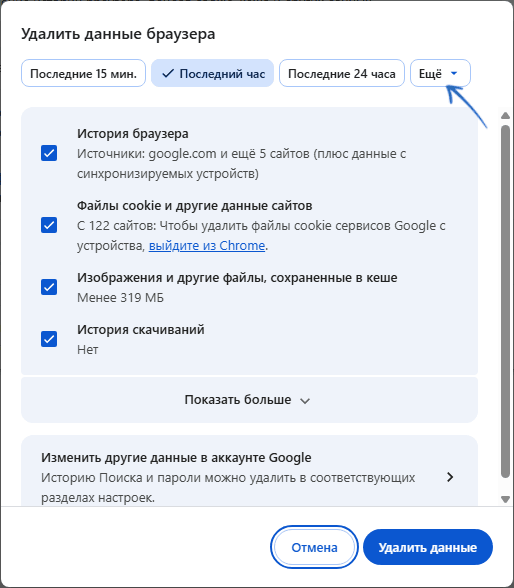
Task: Select the "Последний час" time range
Action: pos(213,74)
